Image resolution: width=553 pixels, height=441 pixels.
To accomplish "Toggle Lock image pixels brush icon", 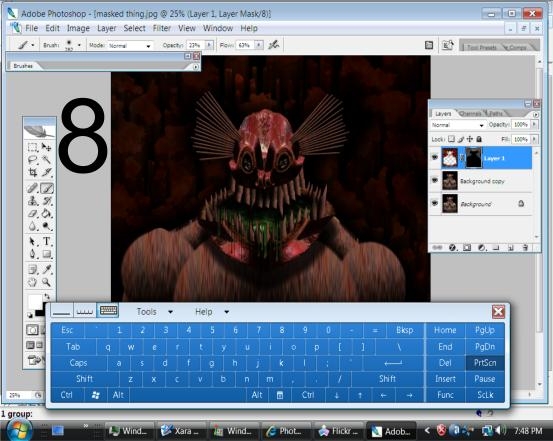I will [460, 139].
